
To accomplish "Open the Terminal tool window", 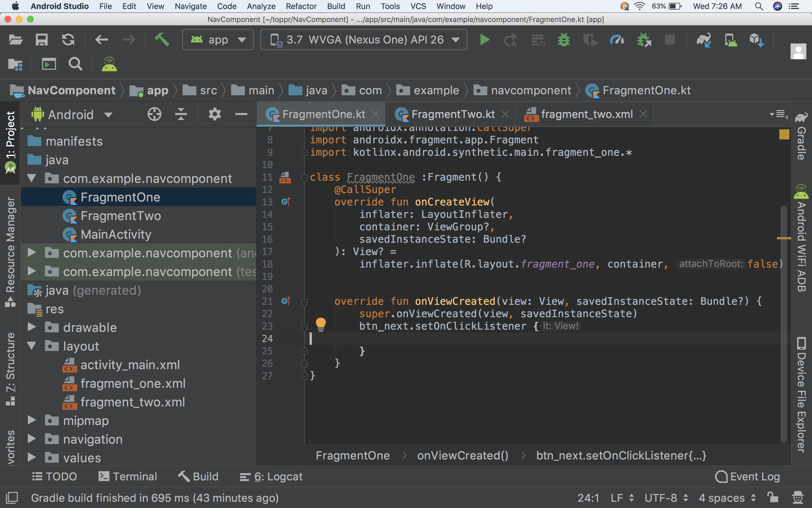I will pos(127,476).
